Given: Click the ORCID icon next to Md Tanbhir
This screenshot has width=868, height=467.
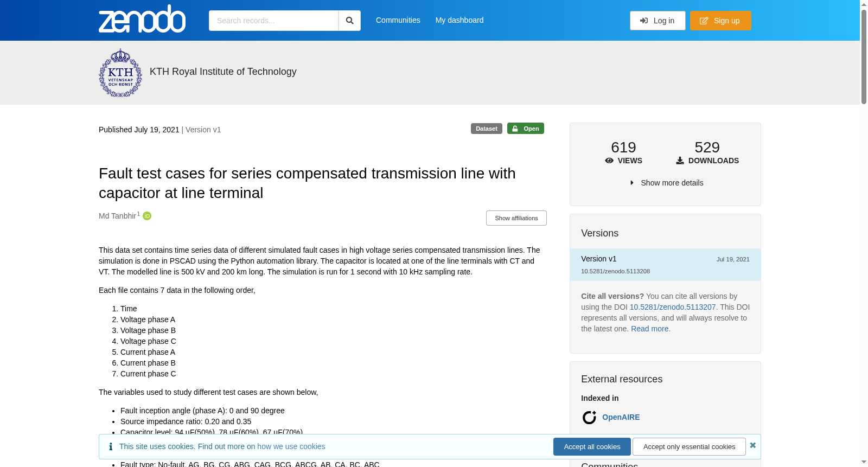Looking at the screenshot, I should (147, 216).
